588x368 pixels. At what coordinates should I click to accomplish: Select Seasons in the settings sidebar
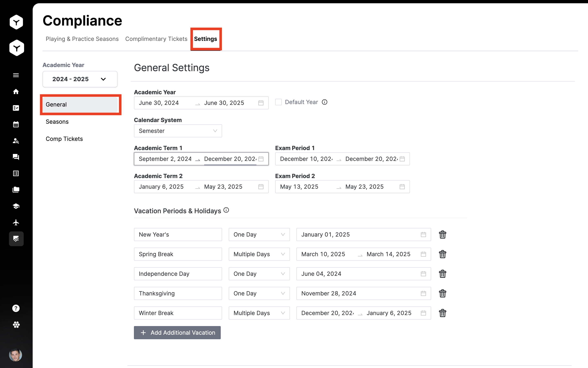57,122
